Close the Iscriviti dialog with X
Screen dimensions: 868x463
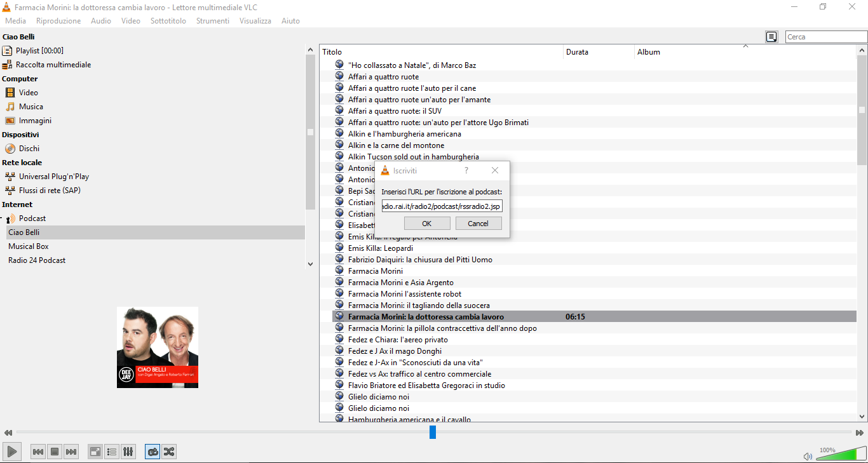[x=495, y=170]
